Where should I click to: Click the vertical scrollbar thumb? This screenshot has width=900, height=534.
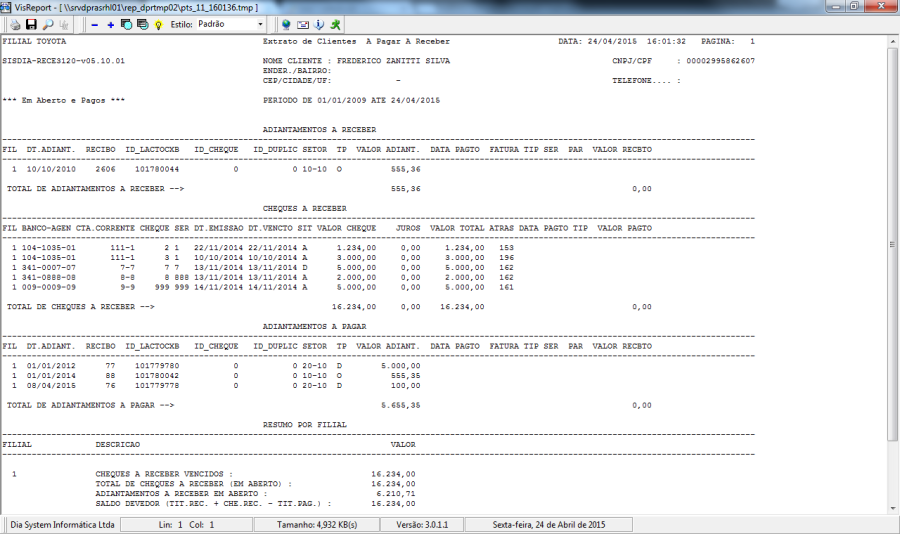tap(893, 245)
